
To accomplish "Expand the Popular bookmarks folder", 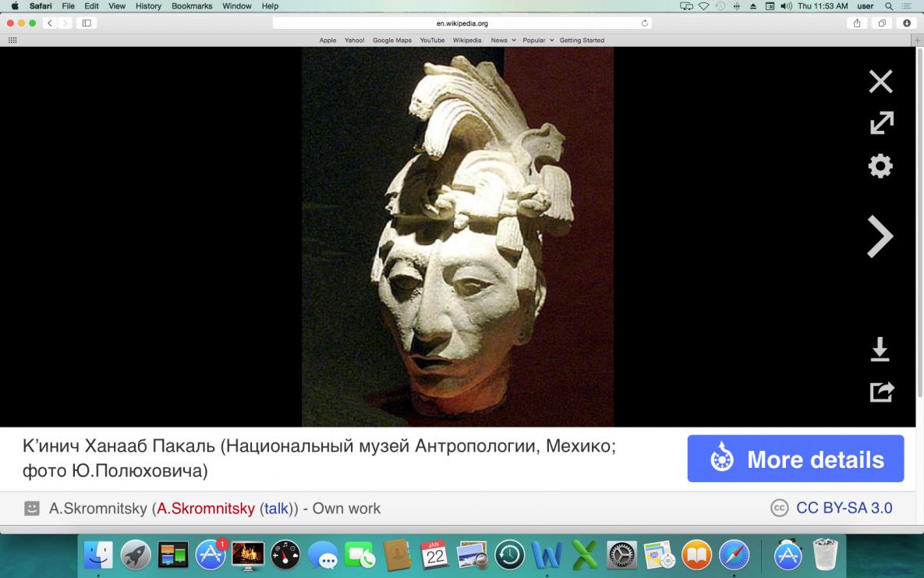I will 538,40.
